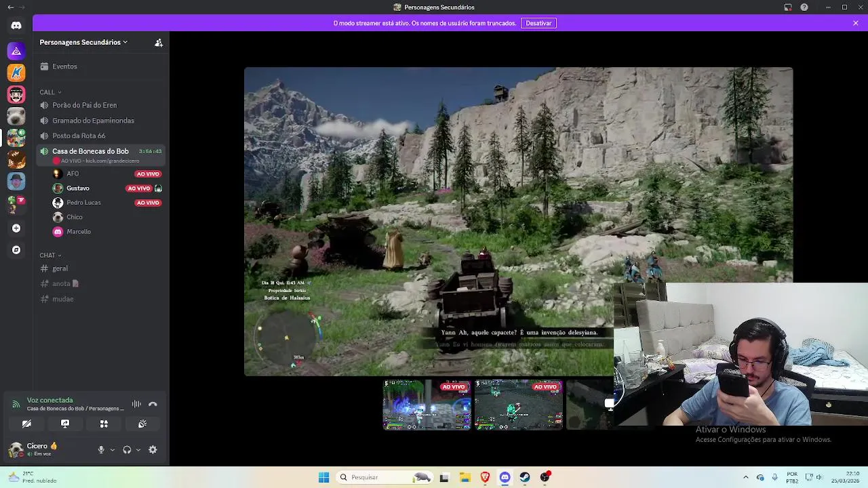This screenshot has height=488, width=868.
Task: Open File Explorer from taskbar
Action: [465, 477]
